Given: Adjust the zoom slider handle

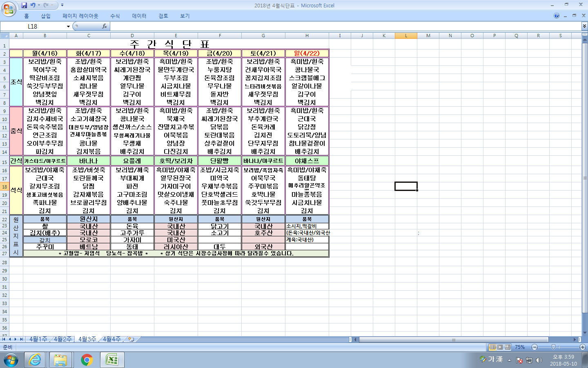Looking at the screenshot, I should click(553, 347).
